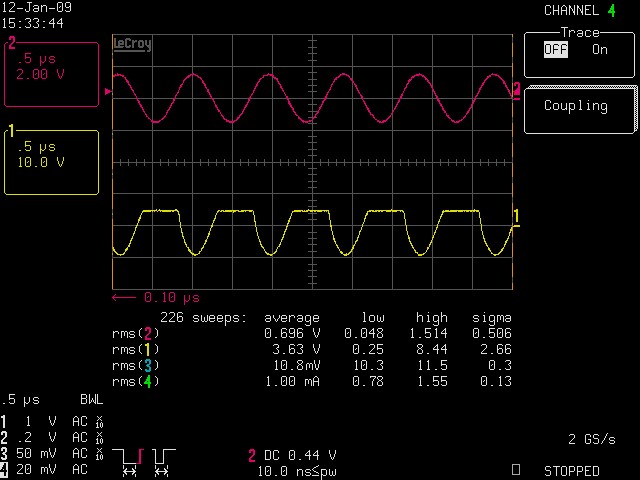Click the channel 4 row reading 20 mV AC

click(x=44, y=469)
